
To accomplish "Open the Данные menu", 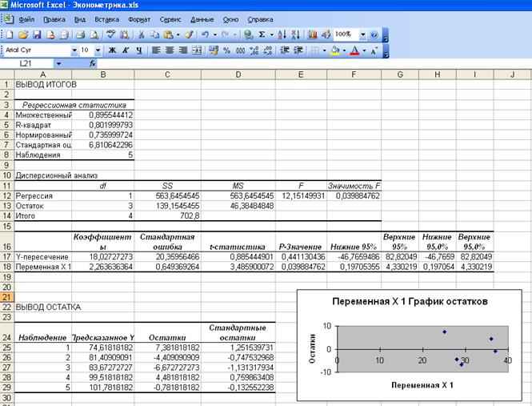I will [x=202, y=18].
